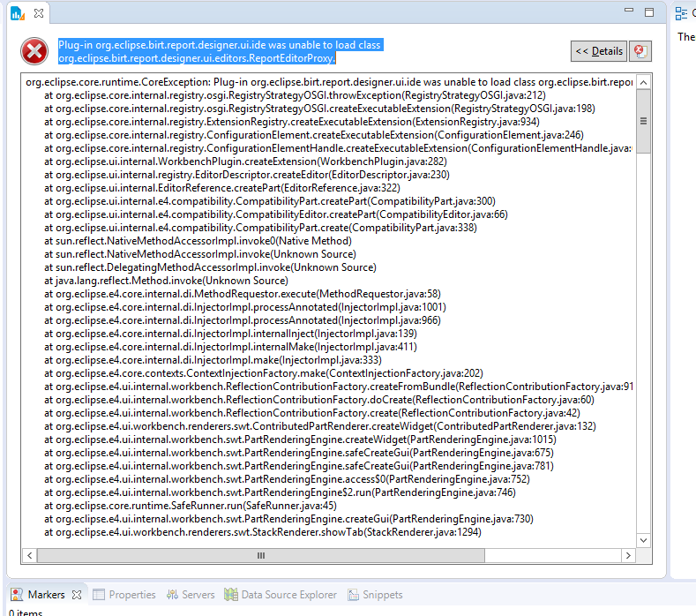Click the Properties view icon

[99, 594]
